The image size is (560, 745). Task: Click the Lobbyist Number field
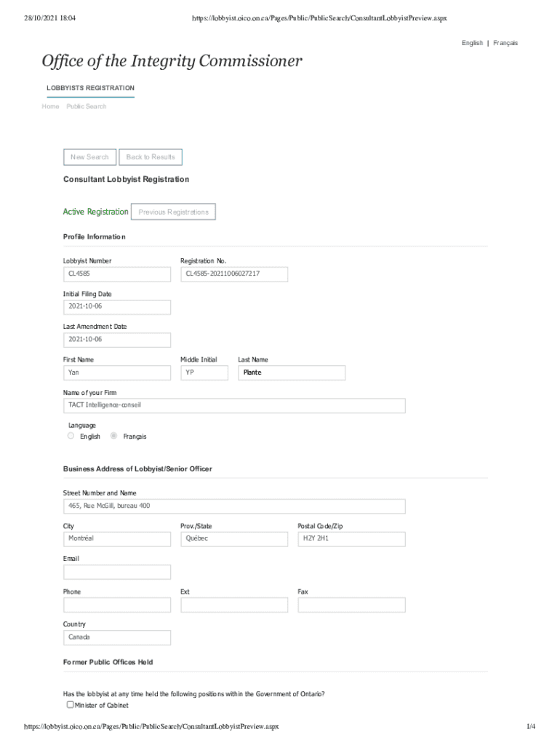pos(116,274)
